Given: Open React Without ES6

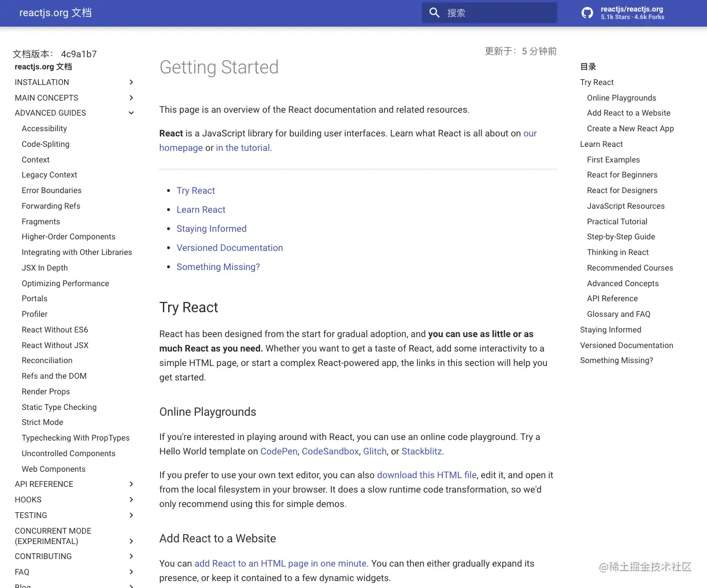Looking at the screenshot, I should [x=54, y=330].
